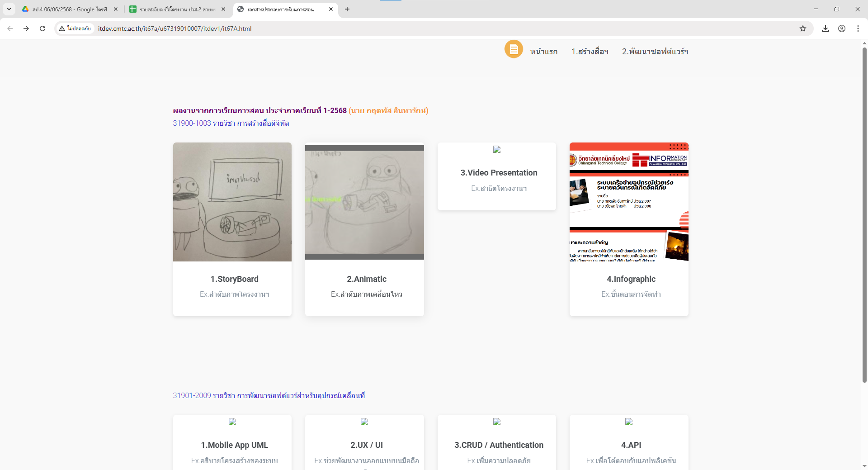Open the หน้าแรก menu item
868x470 pixels.
(544, 52)
